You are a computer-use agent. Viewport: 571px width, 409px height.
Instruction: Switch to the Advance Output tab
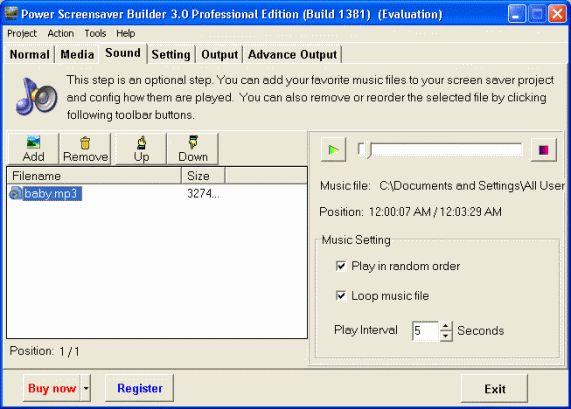292,55
